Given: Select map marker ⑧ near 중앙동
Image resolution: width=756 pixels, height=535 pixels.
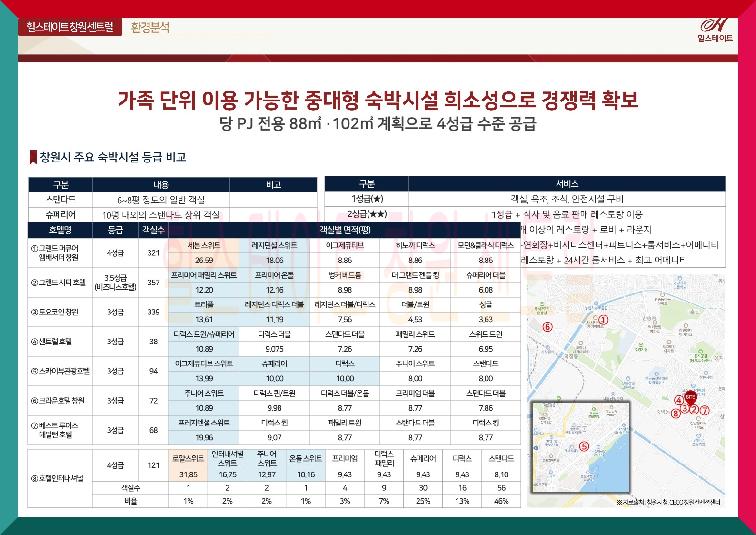Looking at the screenshot, I should [x=676, y=414].
